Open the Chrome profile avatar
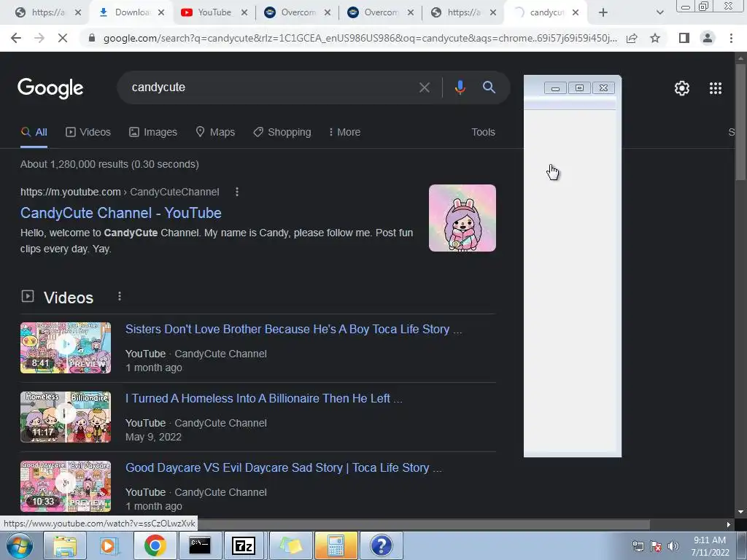Screen dimensions: 747x560 coord(708,38)
